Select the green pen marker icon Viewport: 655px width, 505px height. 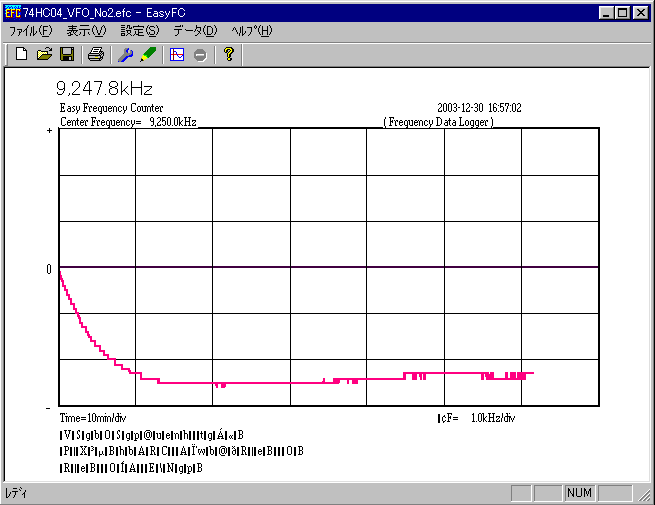(148, 54)
